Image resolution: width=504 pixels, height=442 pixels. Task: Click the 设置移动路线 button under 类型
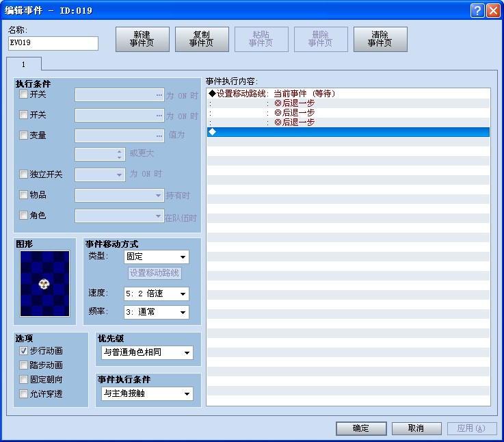tap(155, 273)
